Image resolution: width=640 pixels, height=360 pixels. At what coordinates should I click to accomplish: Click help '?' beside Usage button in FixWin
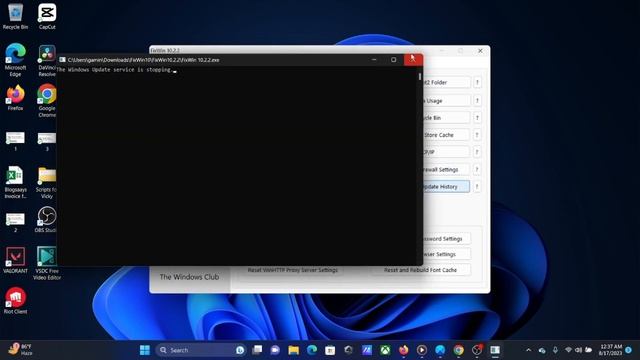[x=477, y=100]
